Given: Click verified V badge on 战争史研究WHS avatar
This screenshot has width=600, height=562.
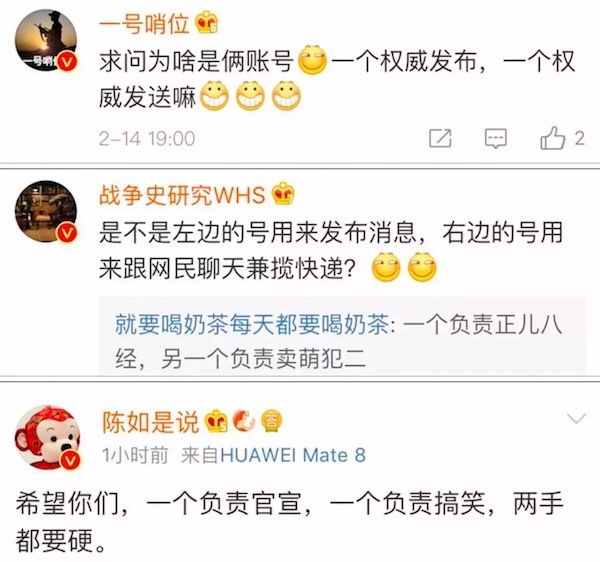Looking at the screenshot, I should (x=68, y=233).
